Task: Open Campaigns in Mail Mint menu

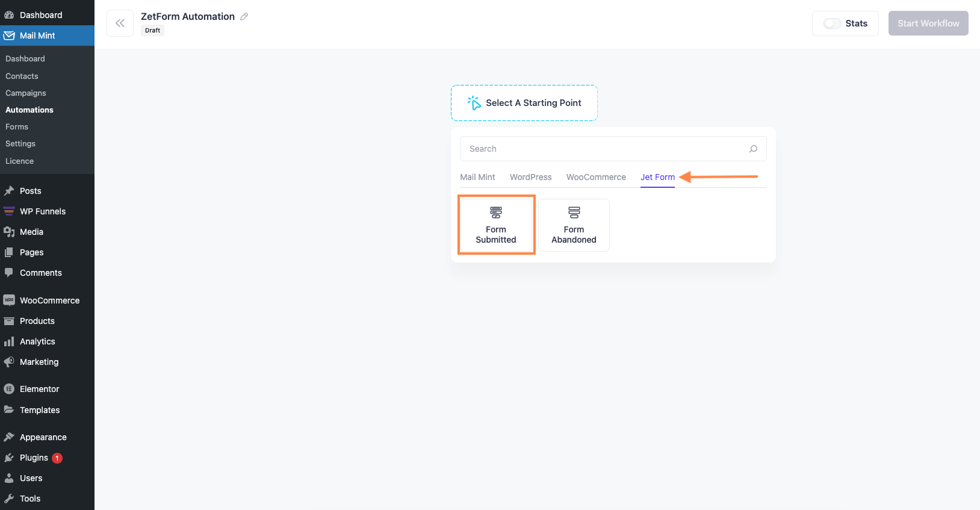Action: click(26, 93)
